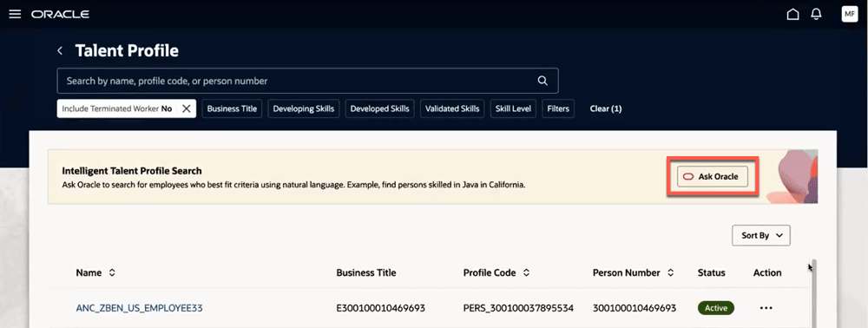Click the vertical scrollbar of results table
This screenshot has width=868, height=328.
pos(813,293)
